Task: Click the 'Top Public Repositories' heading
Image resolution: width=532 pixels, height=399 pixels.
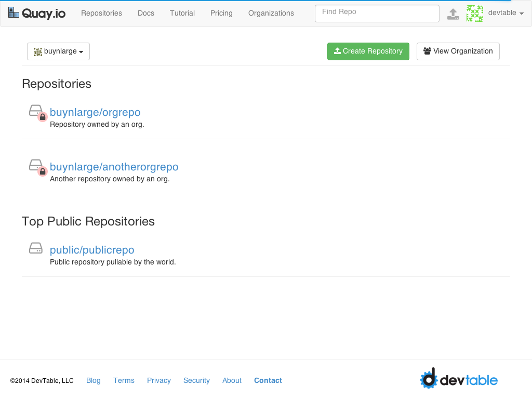Action: [88, 221]
